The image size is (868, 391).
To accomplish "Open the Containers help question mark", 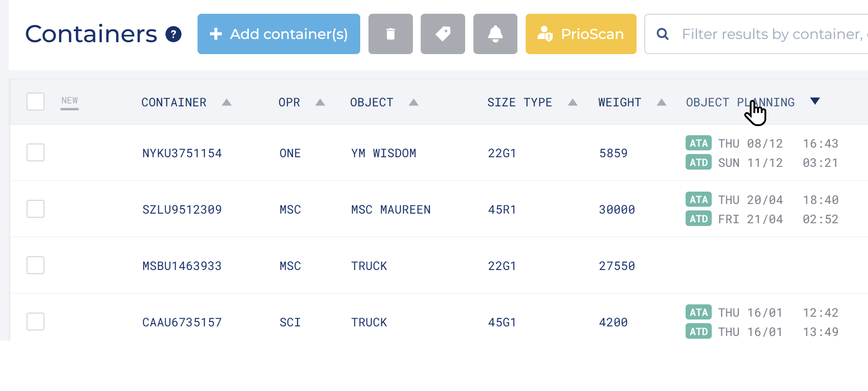I will [x=173, y=34].
